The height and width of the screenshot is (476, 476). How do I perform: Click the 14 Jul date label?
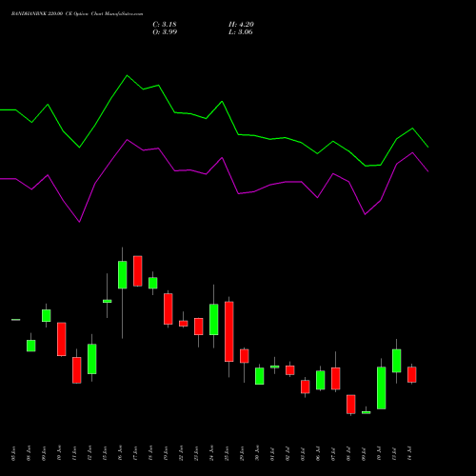pyautogui.click(x=409, y=453)
